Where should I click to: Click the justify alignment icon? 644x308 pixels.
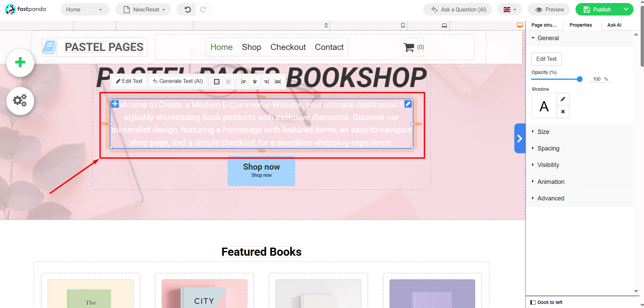278,82
